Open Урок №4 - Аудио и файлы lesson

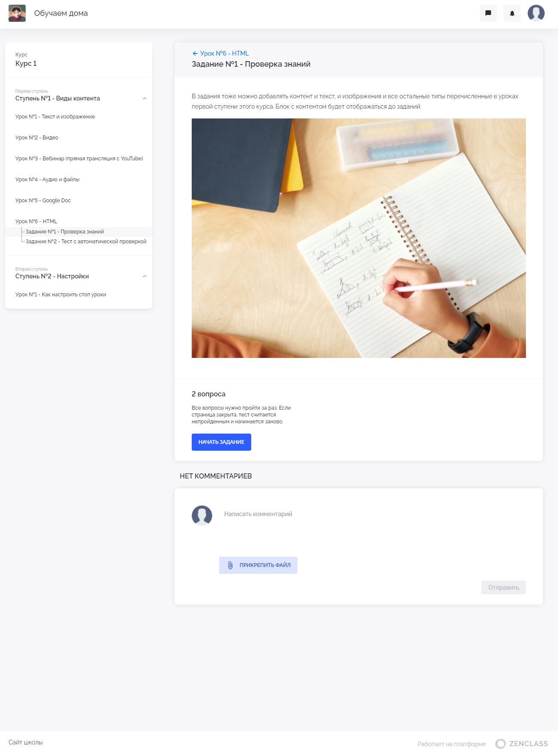pyautogui.click(x=47, y=180)
